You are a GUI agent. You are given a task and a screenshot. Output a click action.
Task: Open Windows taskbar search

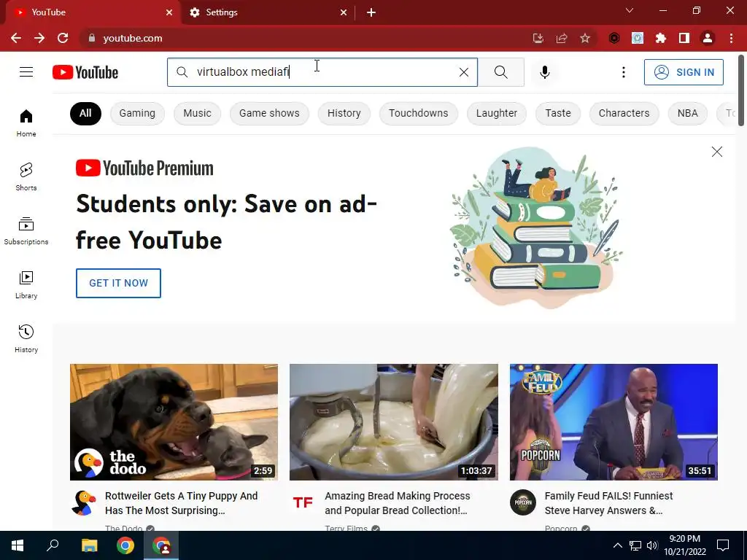pos(53,545)
